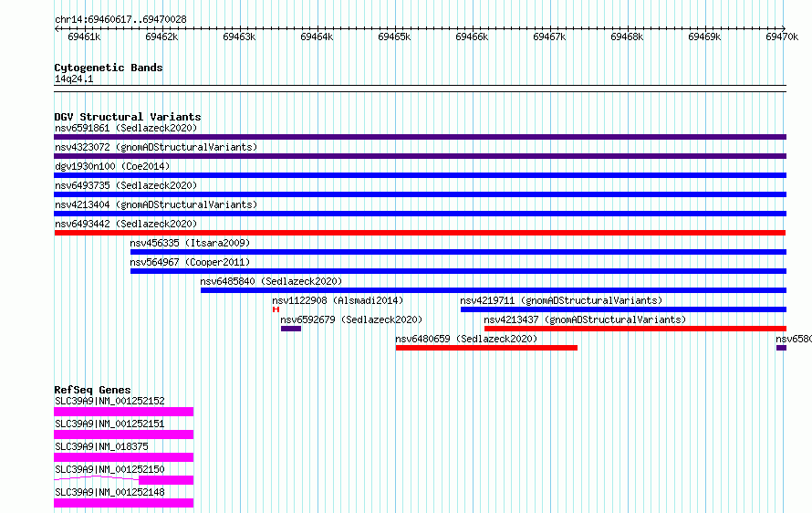
Task: Click the magenta bar for NM_018375
Action: click(124, 457)
